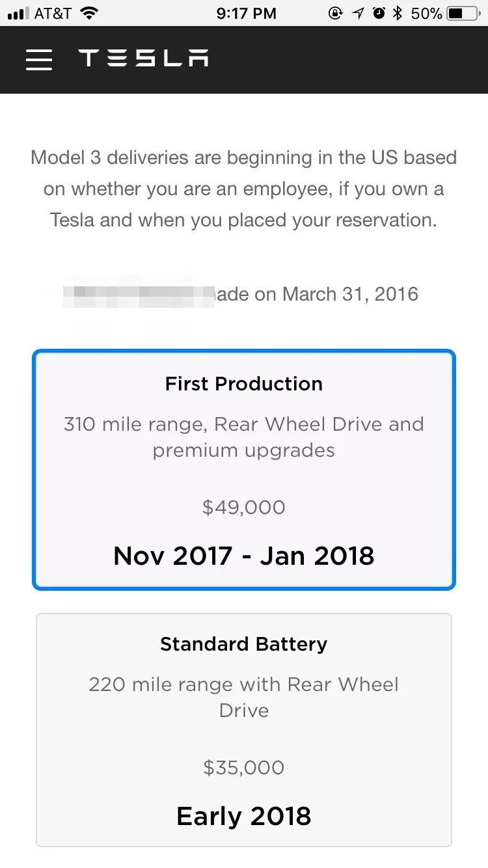Tap the battery indicator icon
Viewport: 488px width, 868px height.
(x=463, y=13)
